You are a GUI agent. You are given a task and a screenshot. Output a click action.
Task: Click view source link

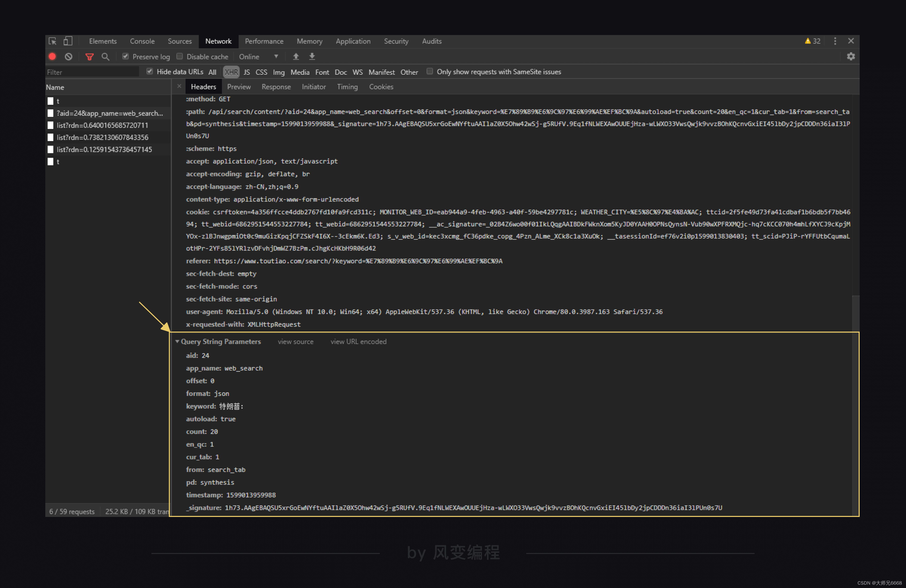click(296, 342)
